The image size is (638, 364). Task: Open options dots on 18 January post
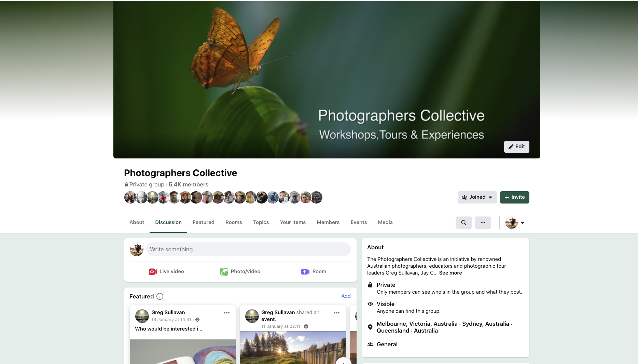227,313
